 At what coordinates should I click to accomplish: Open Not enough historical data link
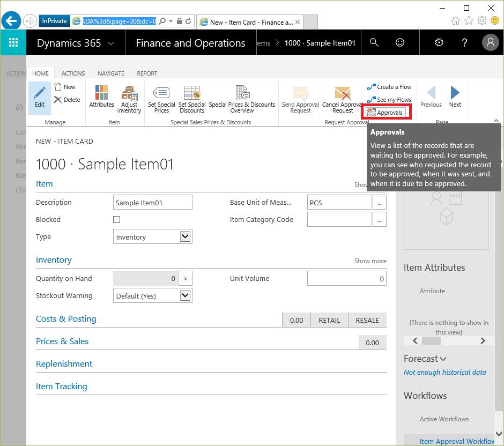(445, 372)
